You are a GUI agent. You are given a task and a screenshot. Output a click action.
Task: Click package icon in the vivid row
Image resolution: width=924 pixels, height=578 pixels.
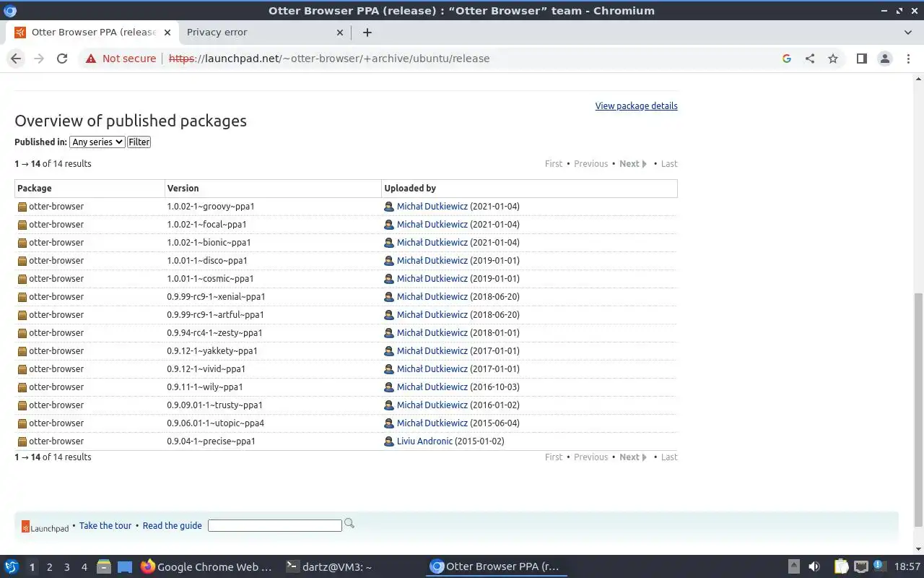22,369
